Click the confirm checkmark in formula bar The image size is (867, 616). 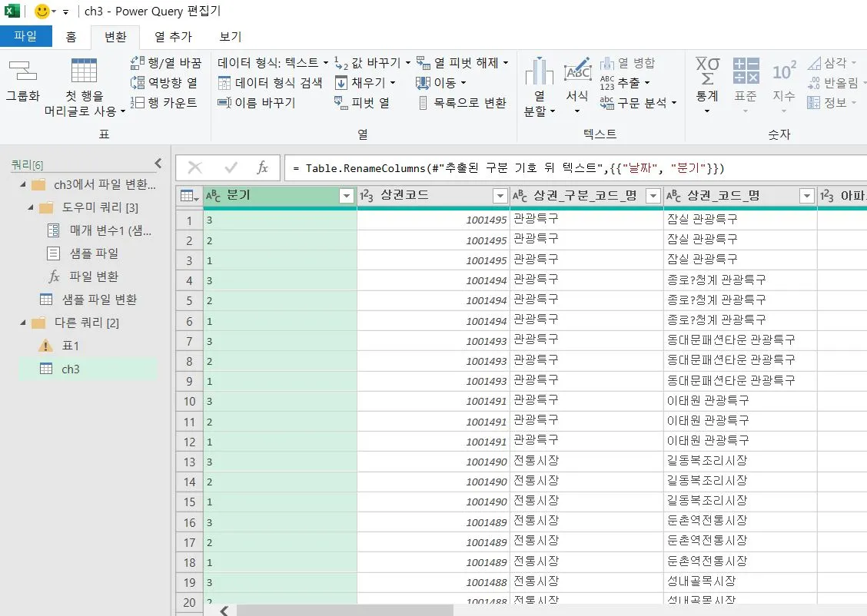tap(231, 168)
